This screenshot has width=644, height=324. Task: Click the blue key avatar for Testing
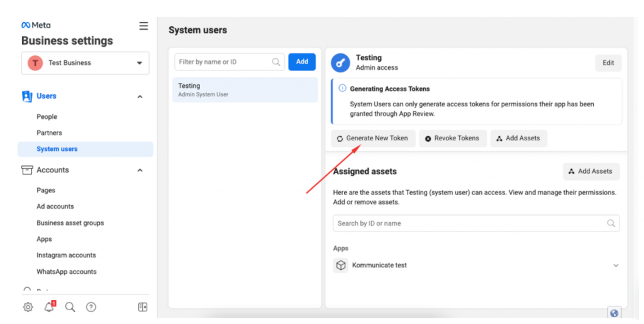click(x=340, y=63)
